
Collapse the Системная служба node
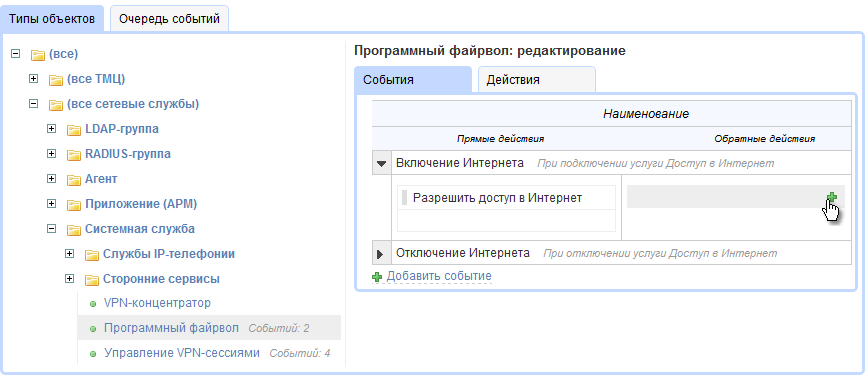pos(52,228)
